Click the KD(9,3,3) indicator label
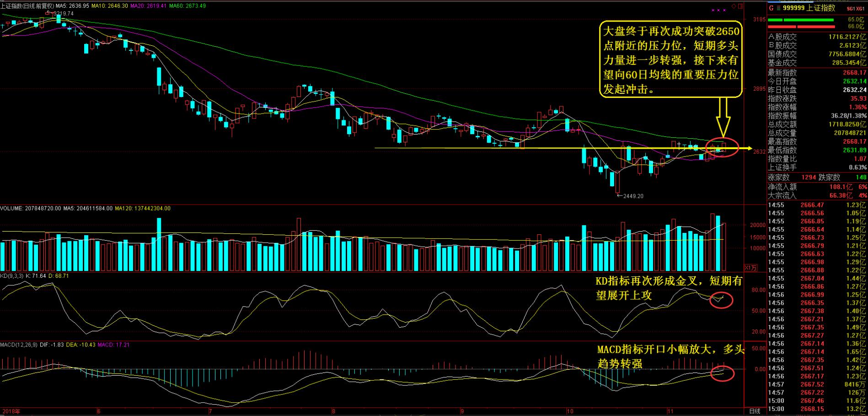The image size is (868, 416). coord(12,276)
